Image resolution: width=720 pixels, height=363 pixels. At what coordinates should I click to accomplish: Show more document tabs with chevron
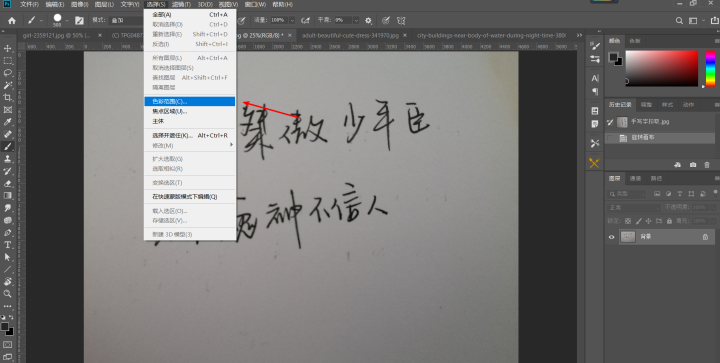coord(579,35)
